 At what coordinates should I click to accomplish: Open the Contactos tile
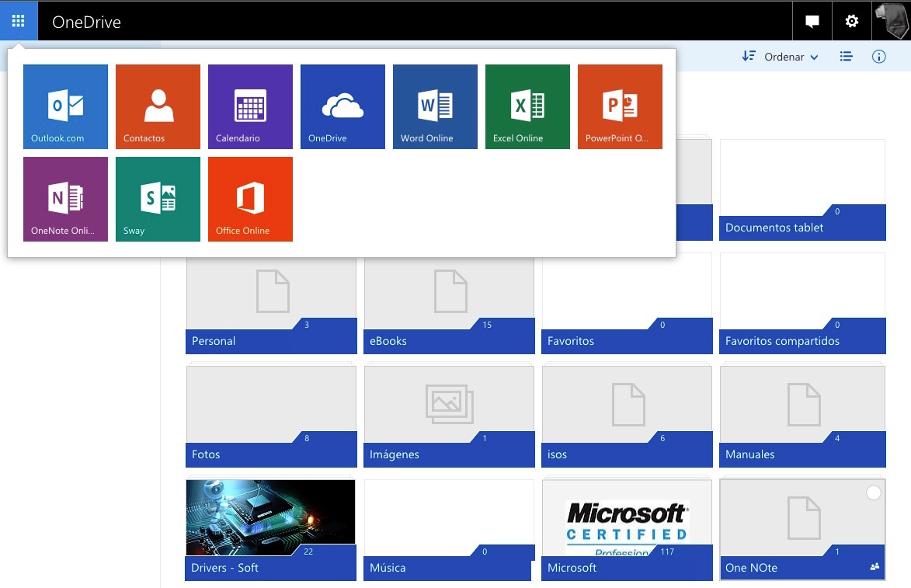coord(158,107)
